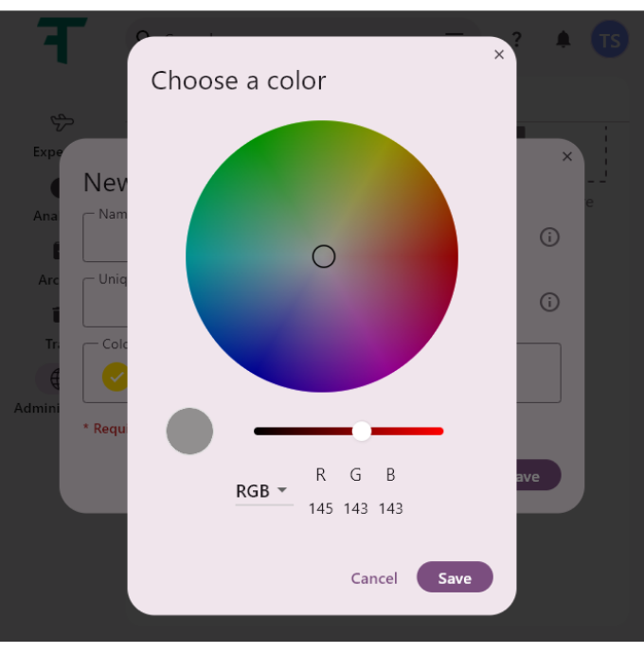Close the Choose a color dialog
The image size is (644, 653).
click(499, 55)
